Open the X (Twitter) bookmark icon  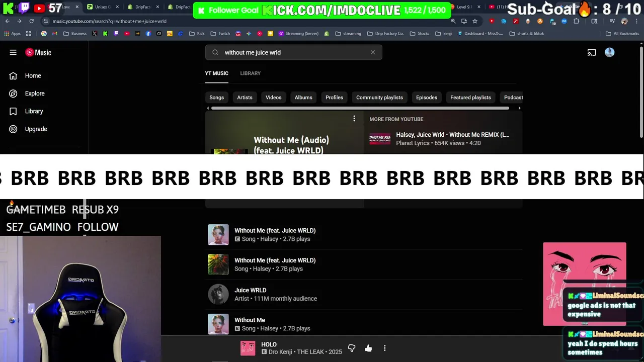pyautogui.click(x=95, y=34)
